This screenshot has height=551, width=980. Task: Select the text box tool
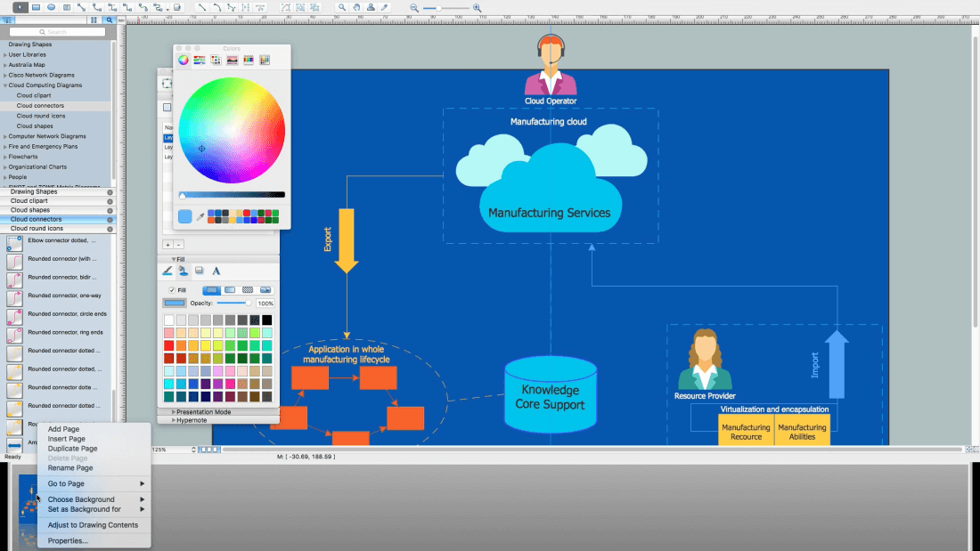pyautogui.click(x=67, y=7)
